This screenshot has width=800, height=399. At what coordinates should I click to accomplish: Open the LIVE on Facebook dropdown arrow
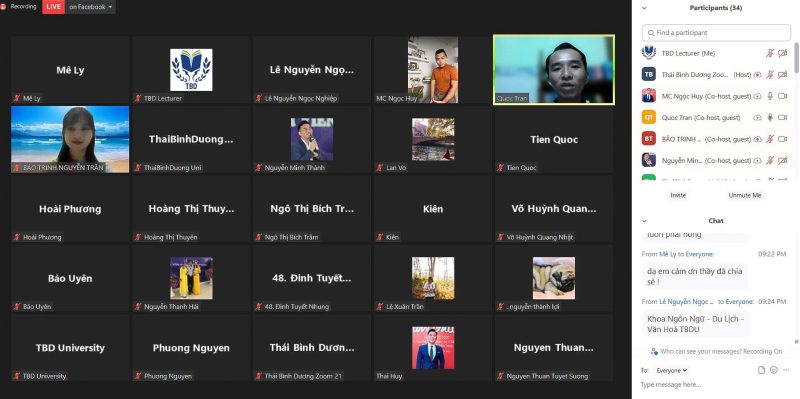(110, 7)
